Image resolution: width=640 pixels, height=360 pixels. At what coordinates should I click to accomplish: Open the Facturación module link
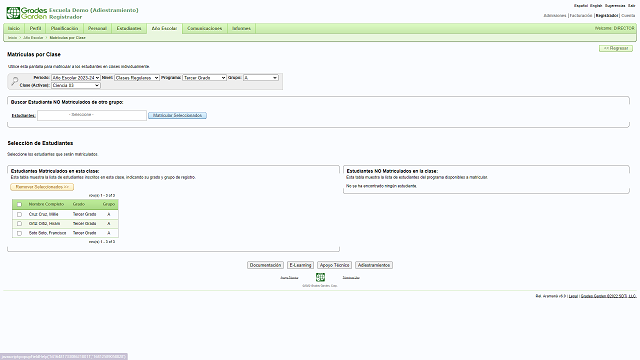581,16
